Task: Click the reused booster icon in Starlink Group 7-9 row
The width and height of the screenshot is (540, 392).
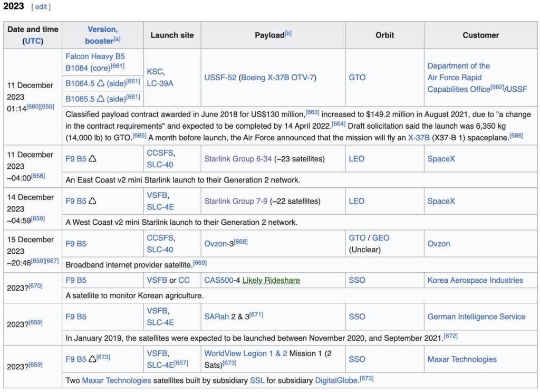Action: (93, 201)
